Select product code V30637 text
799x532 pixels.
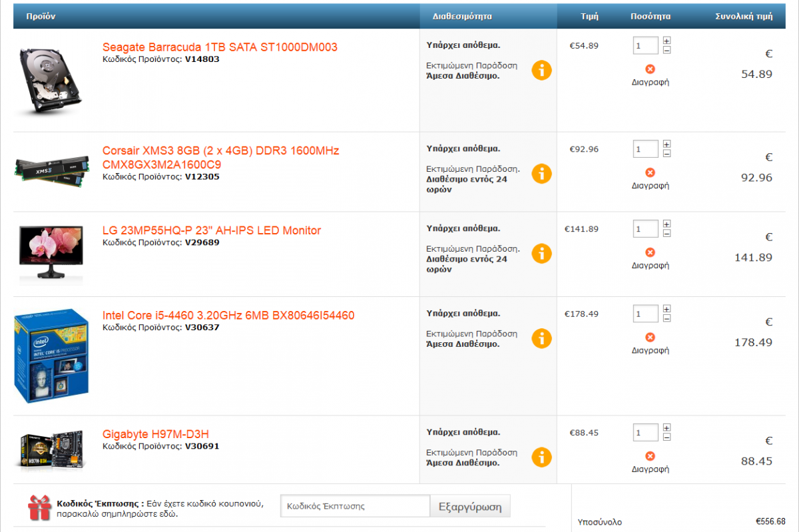[x=202, y=327]
